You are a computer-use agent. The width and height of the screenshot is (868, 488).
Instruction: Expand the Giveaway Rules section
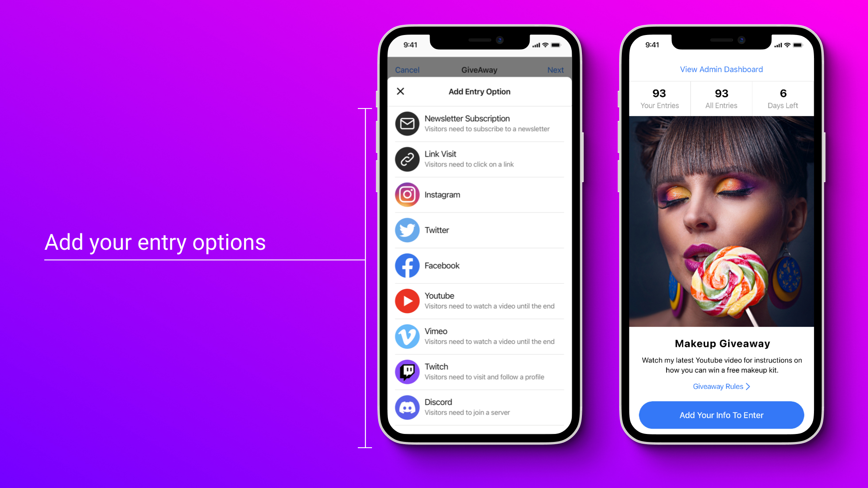point(721,386)
